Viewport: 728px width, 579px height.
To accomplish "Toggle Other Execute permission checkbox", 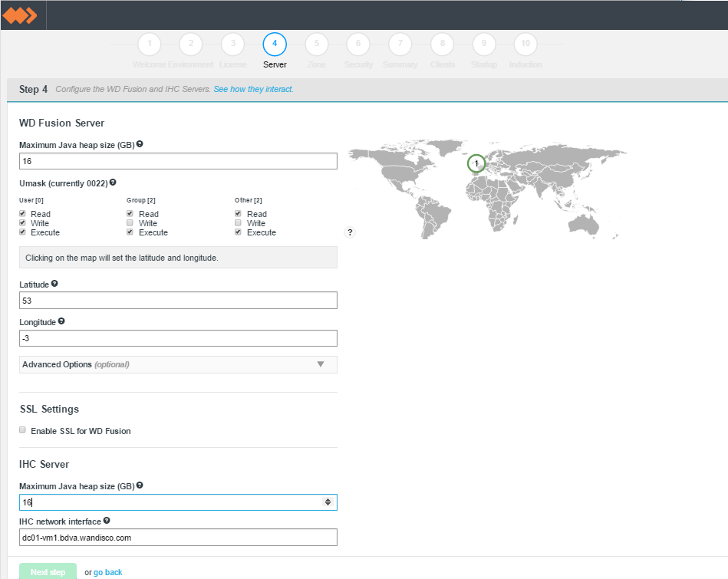I will (238, 232).
